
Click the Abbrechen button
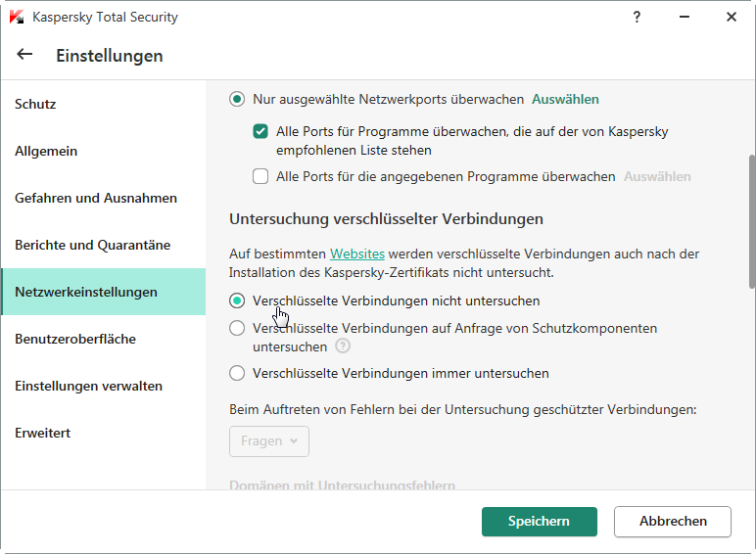tap(673, 522)
